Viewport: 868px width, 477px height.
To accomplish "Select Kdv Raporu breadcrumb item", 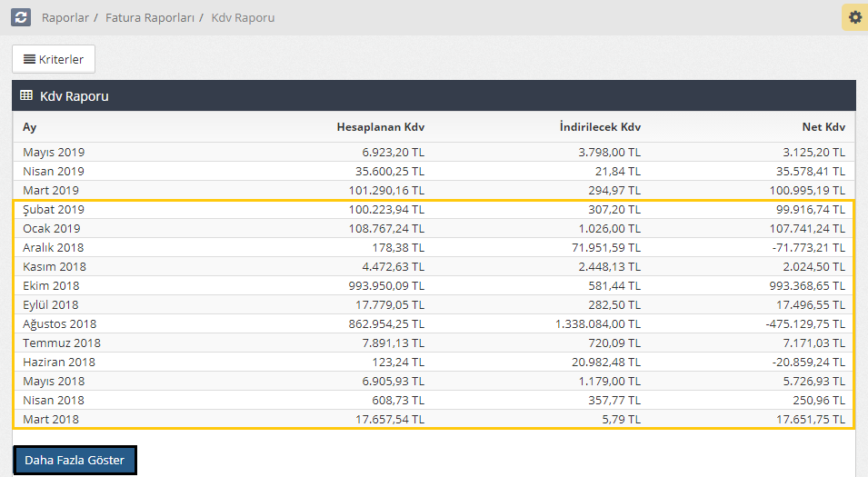I will click(243, 17).
